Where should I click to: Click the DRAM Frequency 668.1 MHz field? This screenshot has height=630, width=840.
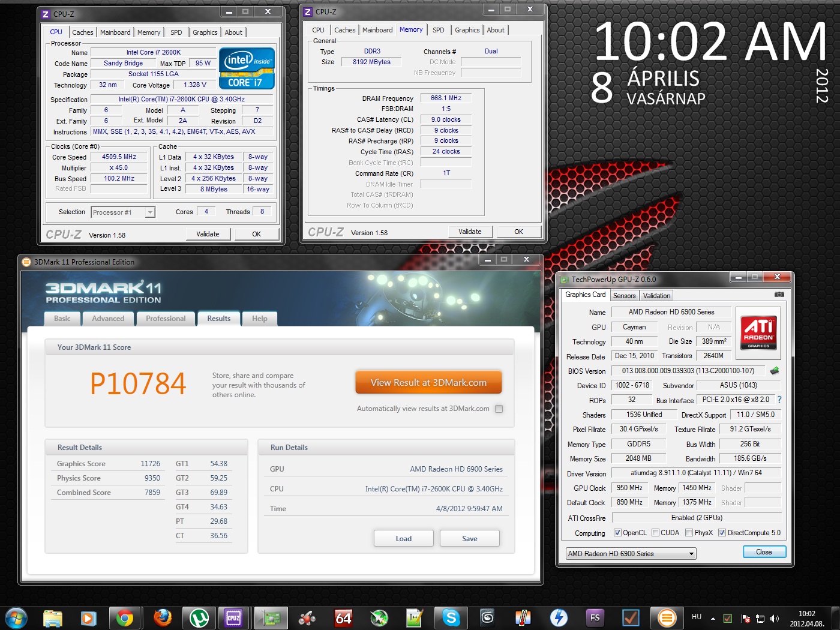tap(446, 98)
